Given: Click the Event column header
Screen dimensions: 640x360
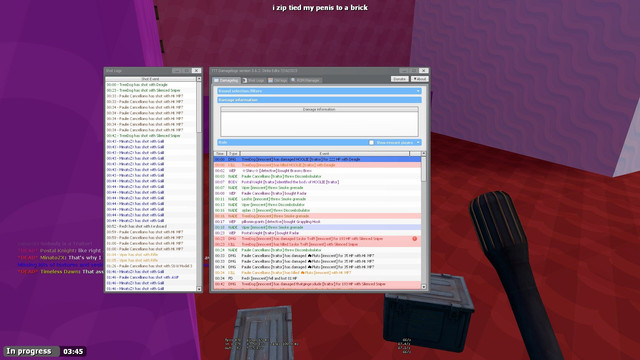Looking at the screenshot, I should click(x=324, y=153).
